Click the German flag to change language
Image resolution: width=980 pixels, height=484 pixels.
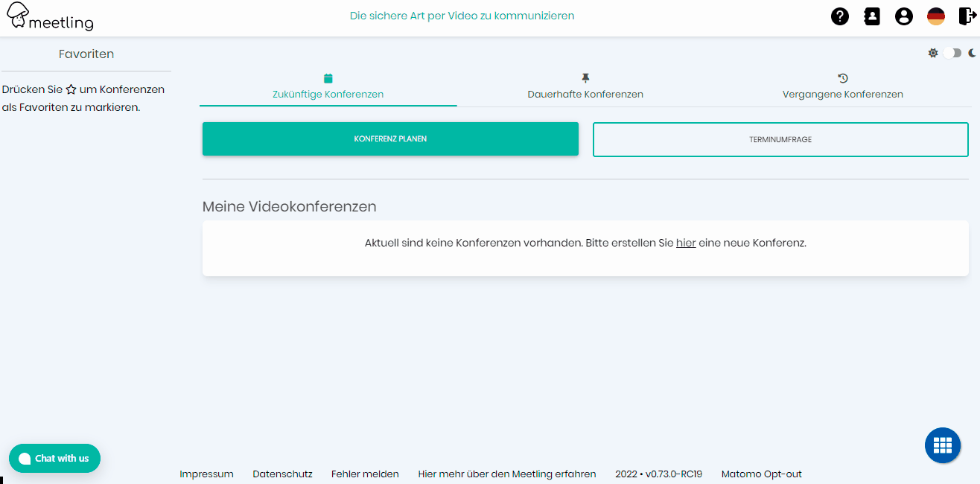pyautogui.click(x=935, y=16)
